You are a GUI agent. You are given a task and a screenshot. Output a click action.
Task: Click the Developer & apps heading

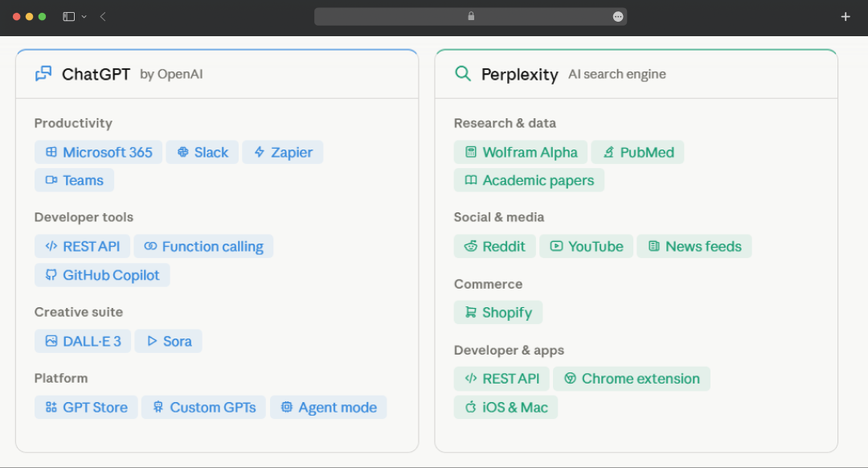(x=509, y=350)
